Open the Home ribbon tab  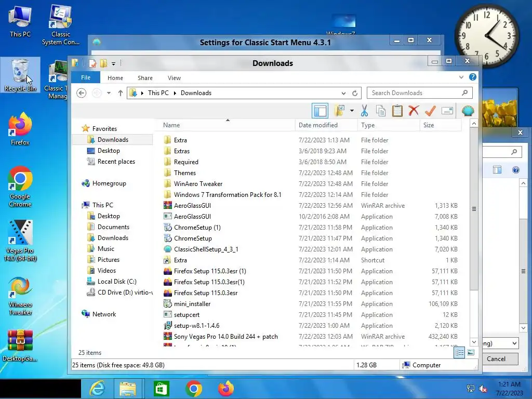pos(115,78)
